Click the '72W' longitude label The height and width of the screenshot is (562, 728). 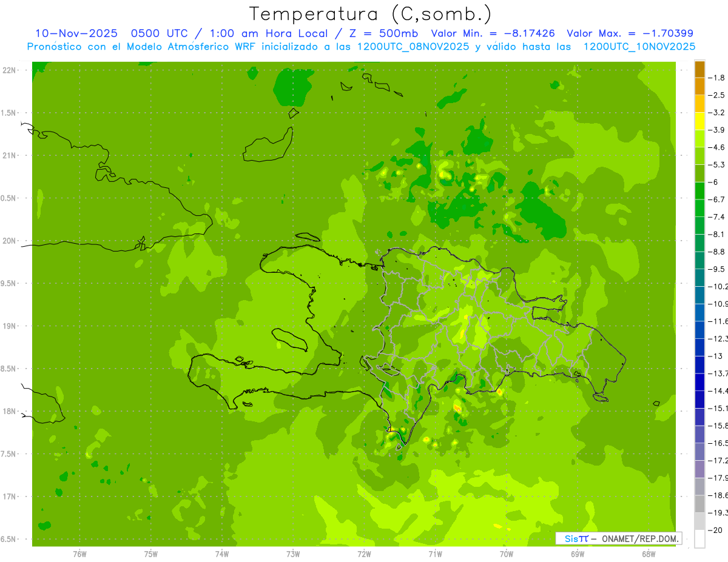[364, 554]
